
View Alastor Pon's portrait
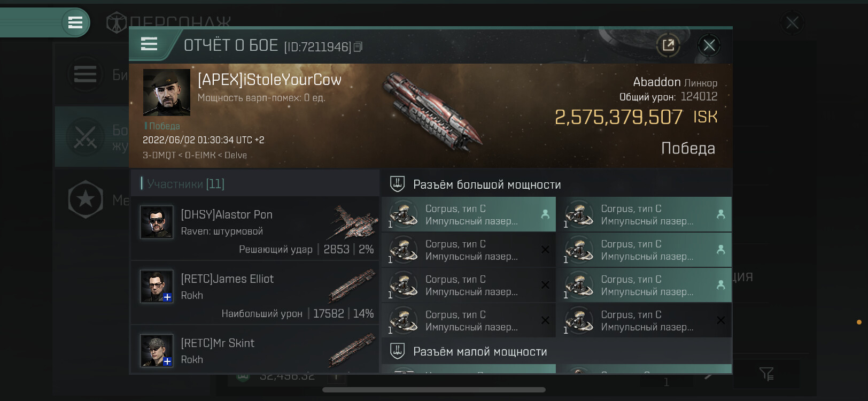point(157,222)
